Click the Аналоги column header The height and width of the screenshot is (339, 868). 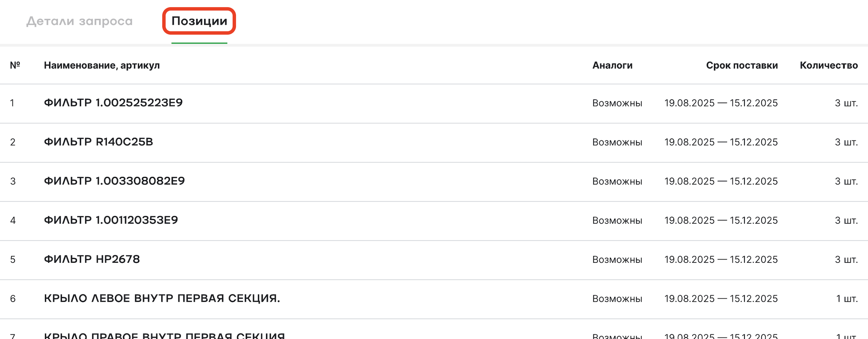click(x=612, y=66)
